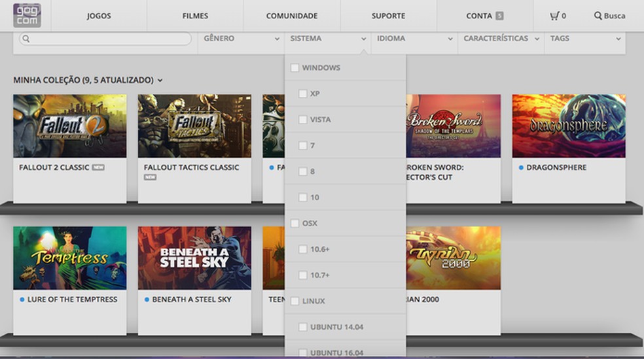644x359 pixels.
Task: Click the Busca magnifier icon
Action: [x=598, y=16]
